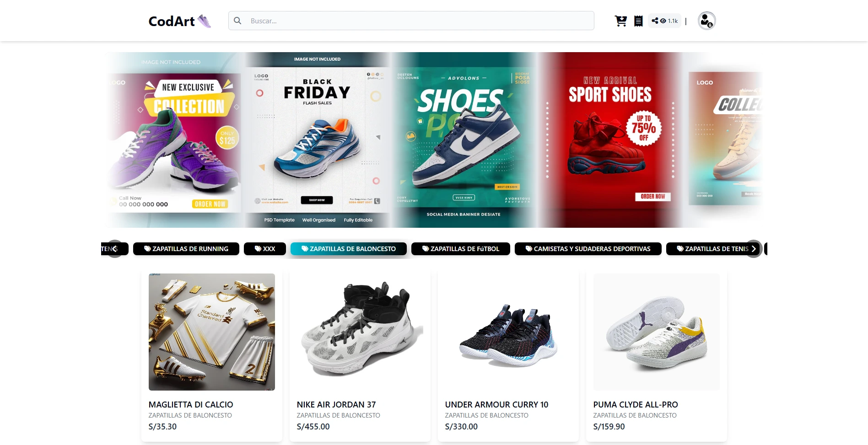Open the Under Armour Curry 10 title
This screenshot has height=445, width=868.
pyautogui.click(x=496, y=405)
